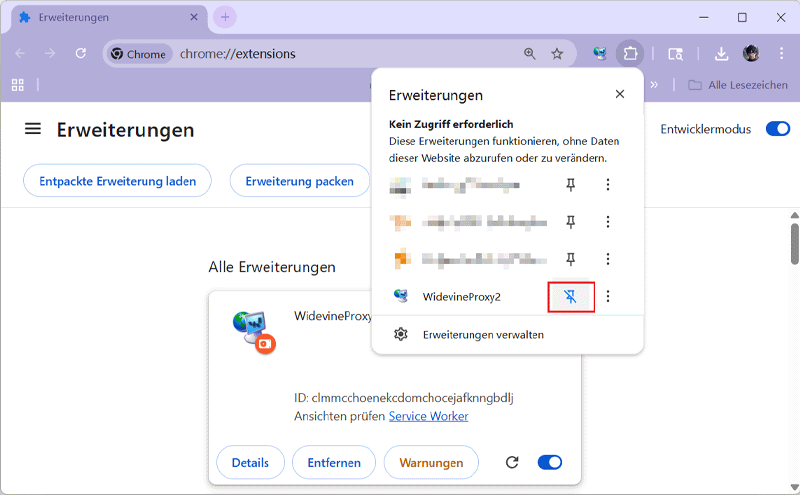Click the extension ID text clmmcchoenekcdomchocejafknngbdlj
Image resolution: width=800 pixels, height=495 pixels.
[412, 398]
